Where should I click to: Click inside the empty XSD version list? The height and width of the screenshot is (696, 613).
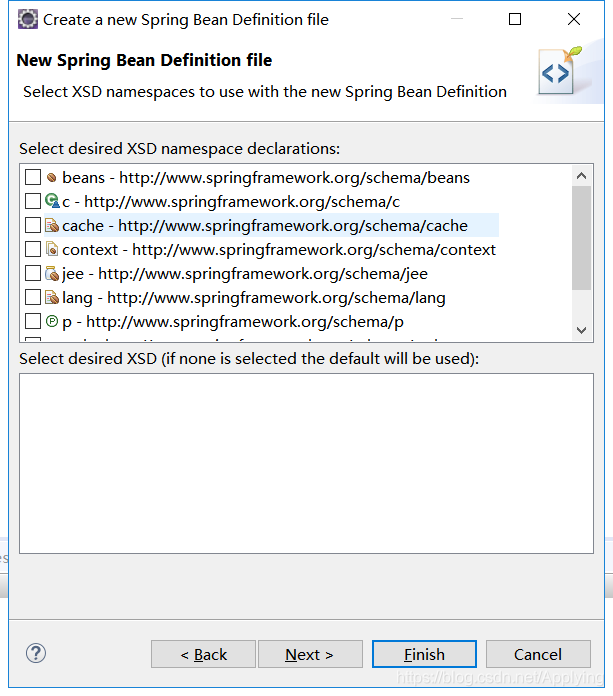[x=306, y=463]
